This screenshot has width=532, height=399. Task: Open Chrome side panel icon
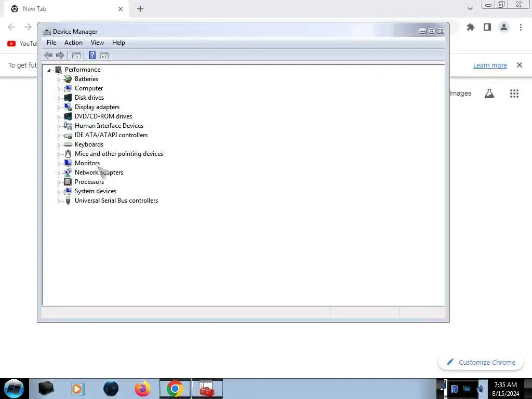coord(487,27)
